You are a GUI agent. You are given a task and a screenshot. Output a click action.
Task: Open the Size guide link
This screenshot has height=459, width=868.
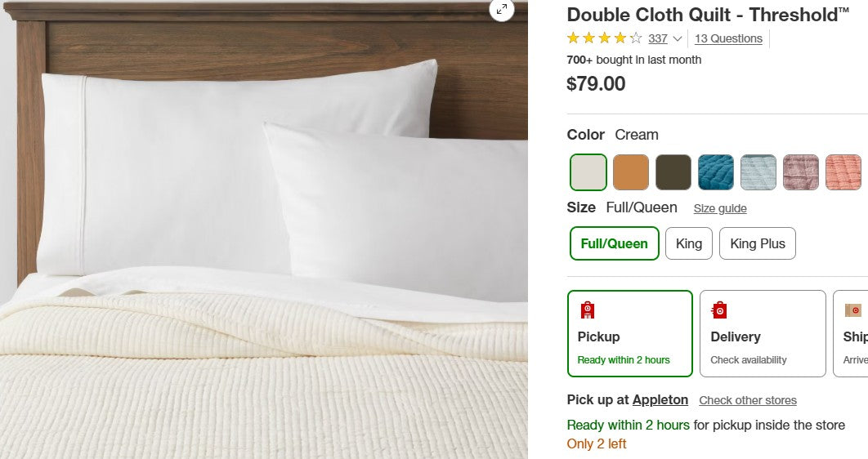pyautogui.click(x=720, y=208)
